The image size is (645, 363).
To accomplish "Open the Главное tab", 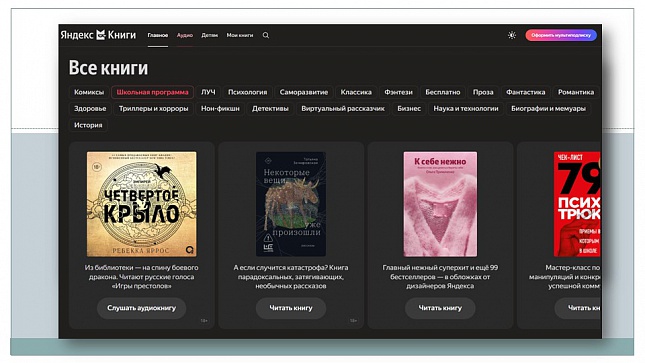I will 158,35.
